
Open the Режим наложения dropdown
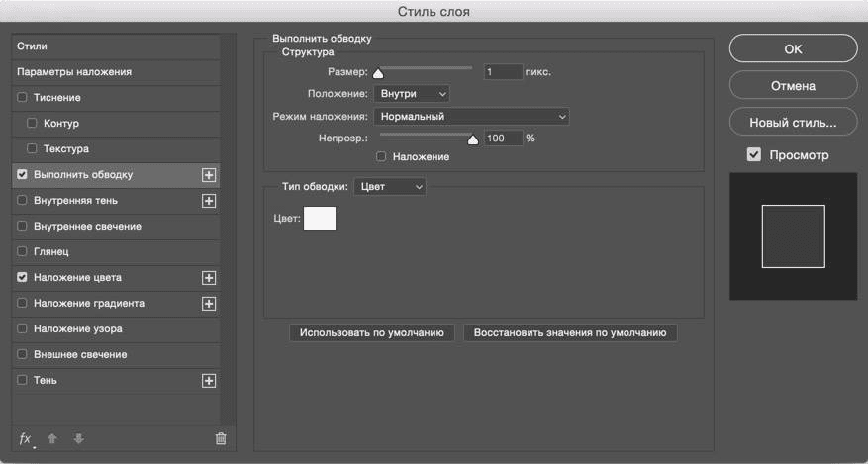[x=471, y=117]
